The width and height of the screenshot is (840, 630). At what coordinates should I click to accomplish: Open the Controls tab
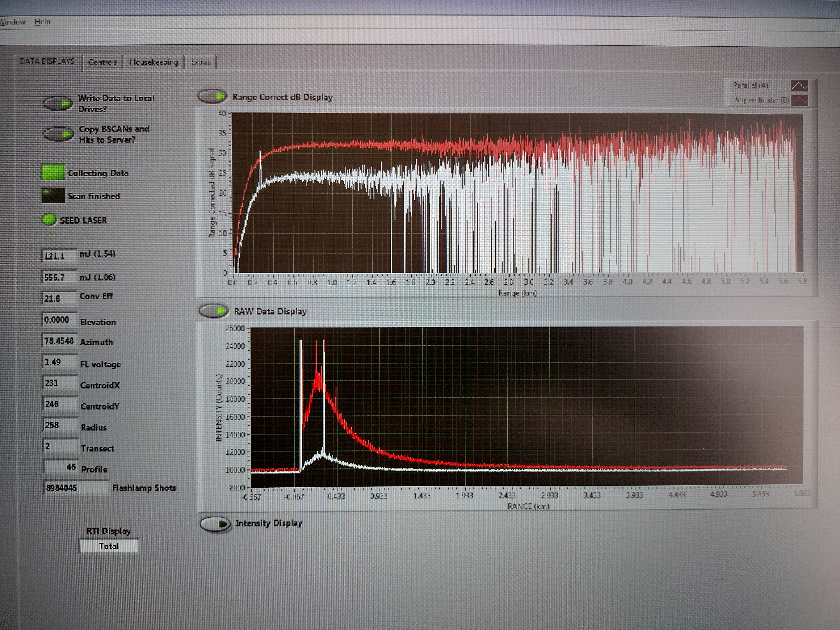pos(102,62)
